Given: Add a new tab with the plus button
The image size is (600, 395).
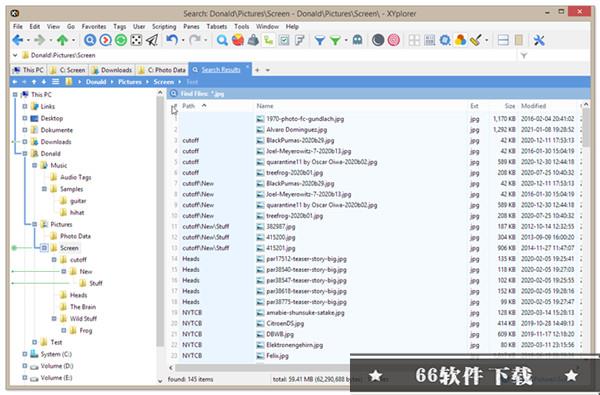Looking at the screenshot, I should pyautogui.click(x=258, y=70).
